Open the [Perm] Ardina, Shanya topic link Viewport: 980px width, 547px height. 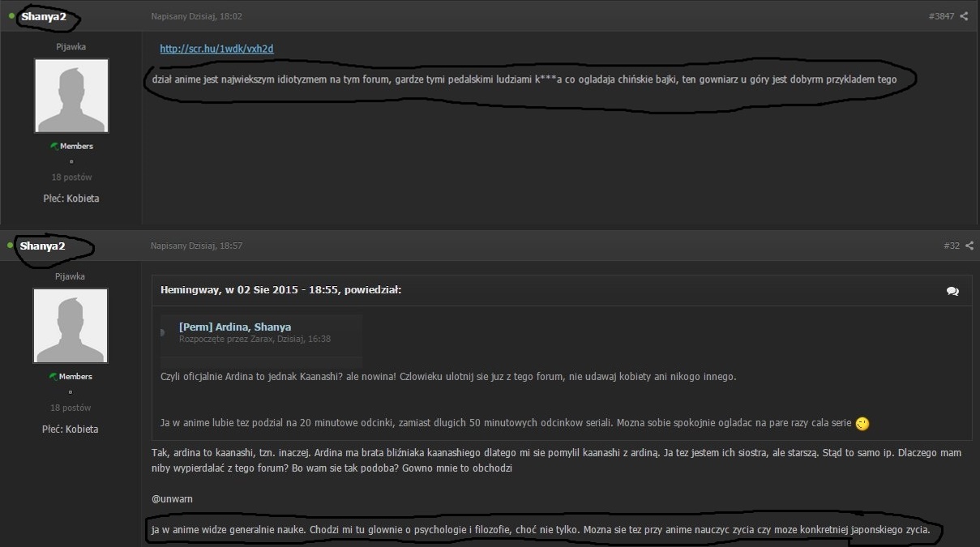click(235, 327)
